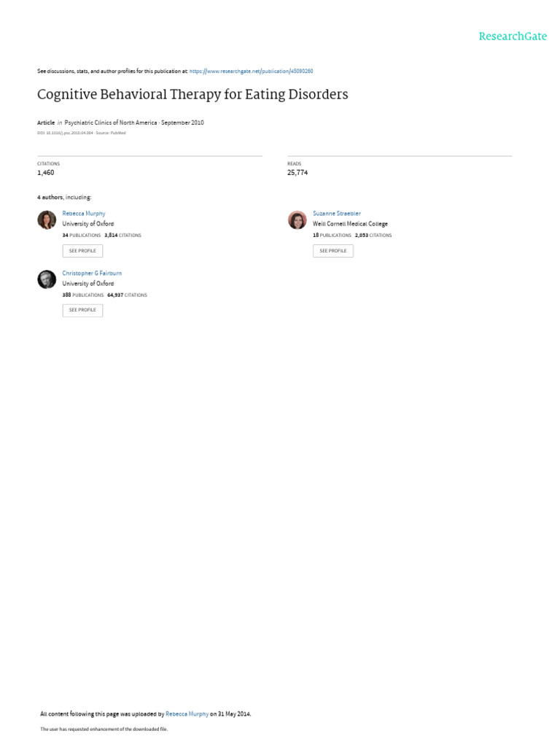Click Christopher G Fairburn's profile photo
This screenshot has height=747, width=560.
click(x=47, y=279)
